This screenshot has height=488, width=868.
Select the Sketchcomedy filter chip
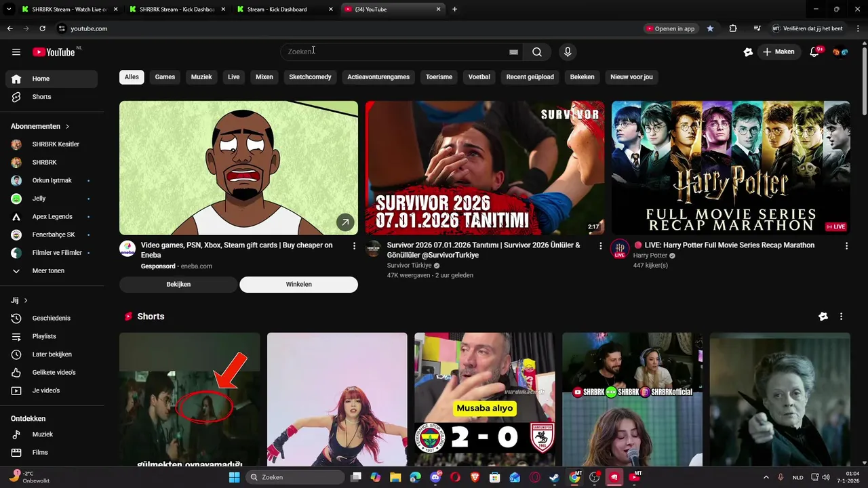point(310,77)
